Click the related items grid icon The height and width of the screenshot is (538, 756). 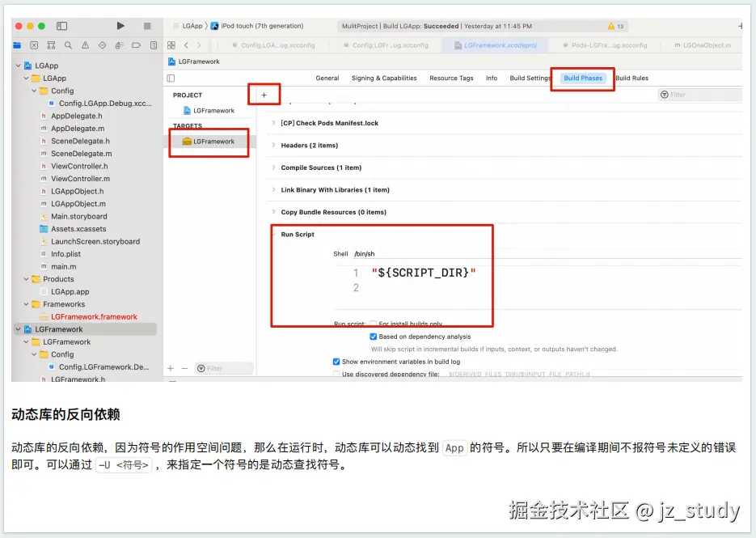[x=171, y=44]
